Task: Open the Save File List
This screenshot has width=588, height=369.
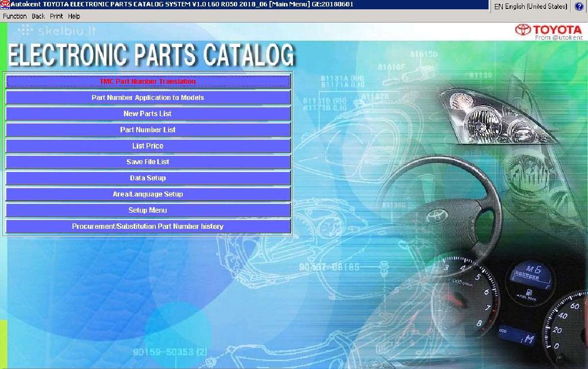Action: tap(148, 162)
